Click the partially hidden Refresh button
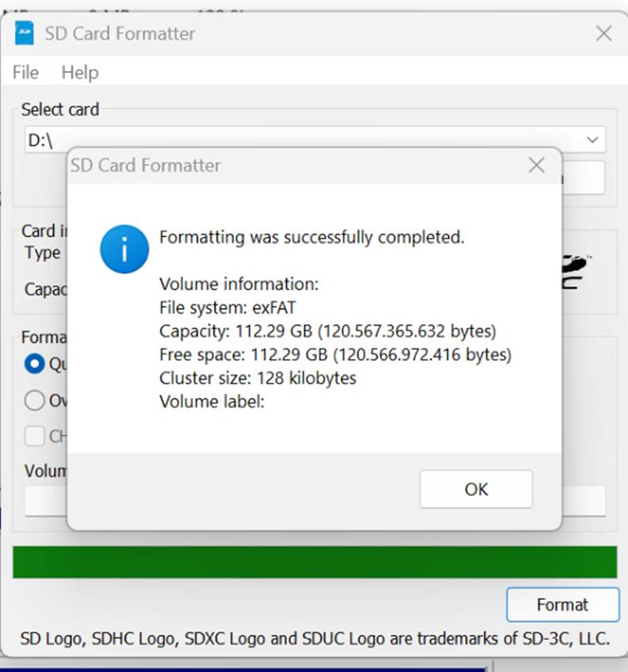628x672 pixels. 583,178
